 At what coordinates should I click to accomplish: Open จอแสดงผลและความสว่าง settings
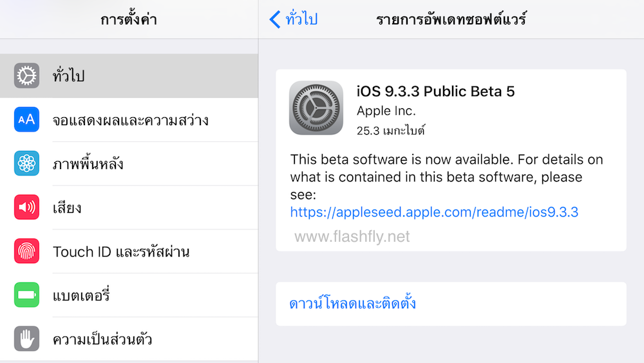[130, 120]
